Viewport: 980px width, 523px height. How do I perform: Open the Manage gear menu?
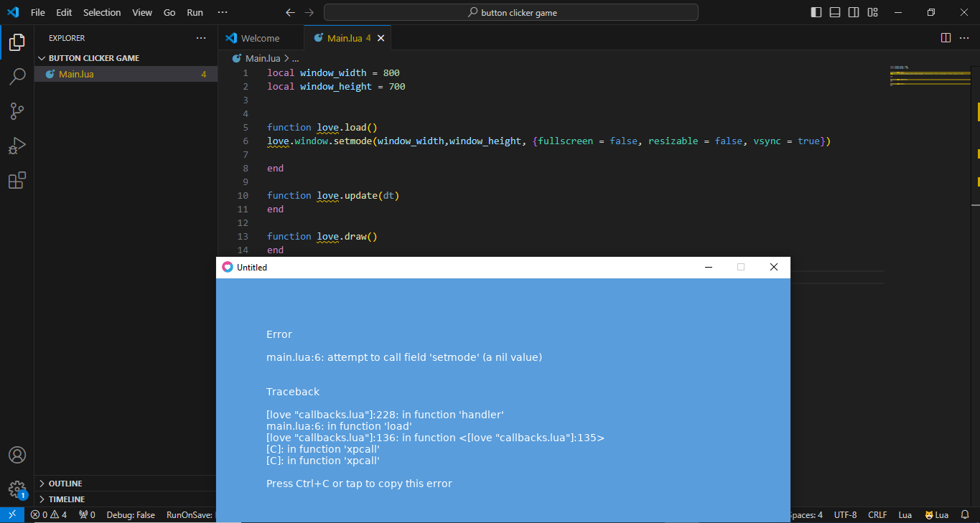click(x=17, y=489)
